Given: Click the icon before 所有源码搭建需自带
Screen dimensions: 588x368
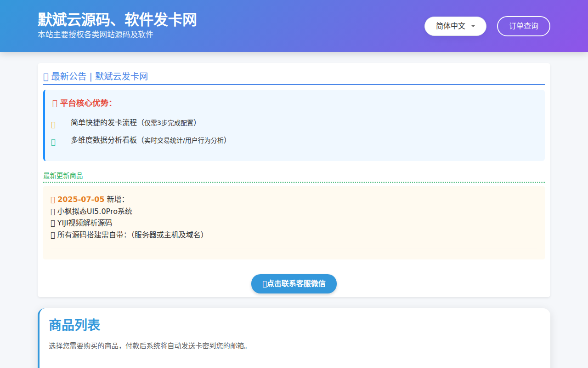Looking at the screenshot, I should click(52, 235).
